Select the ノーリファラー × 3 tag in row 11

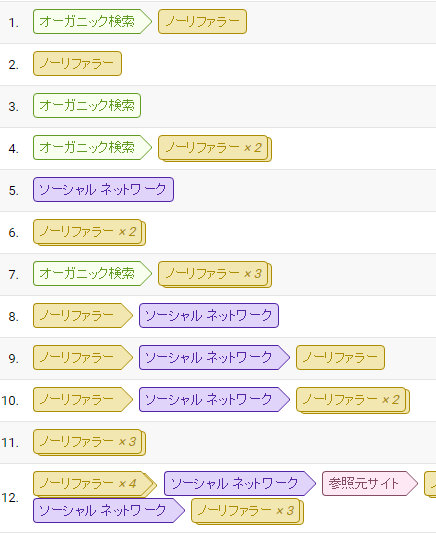click(89, 443)
